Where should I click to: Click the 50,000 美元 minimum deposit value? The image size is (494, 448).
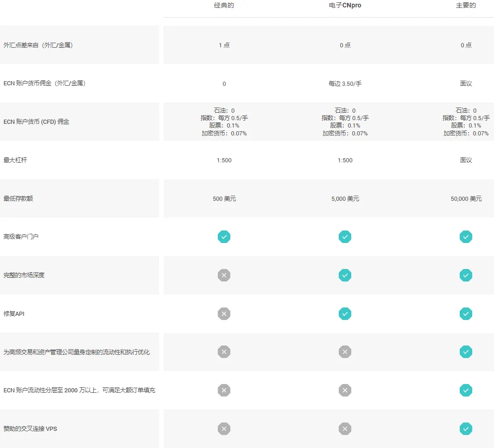point(466,198)
